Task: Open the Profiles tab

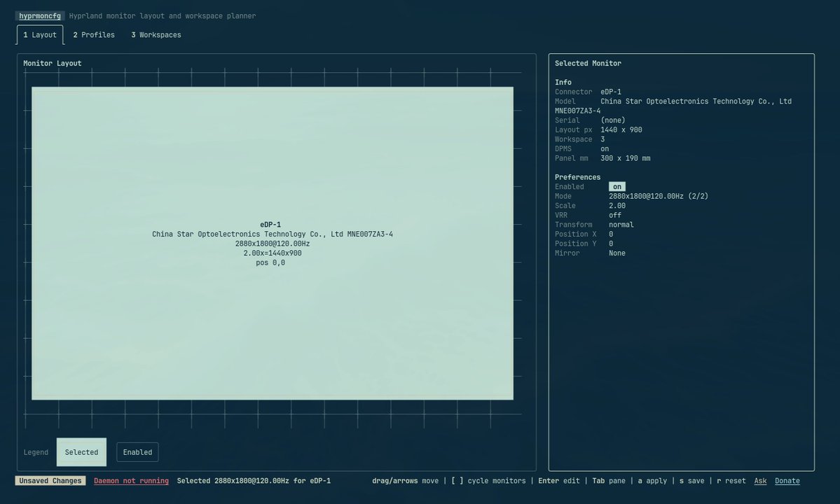Action: point(94,35)
